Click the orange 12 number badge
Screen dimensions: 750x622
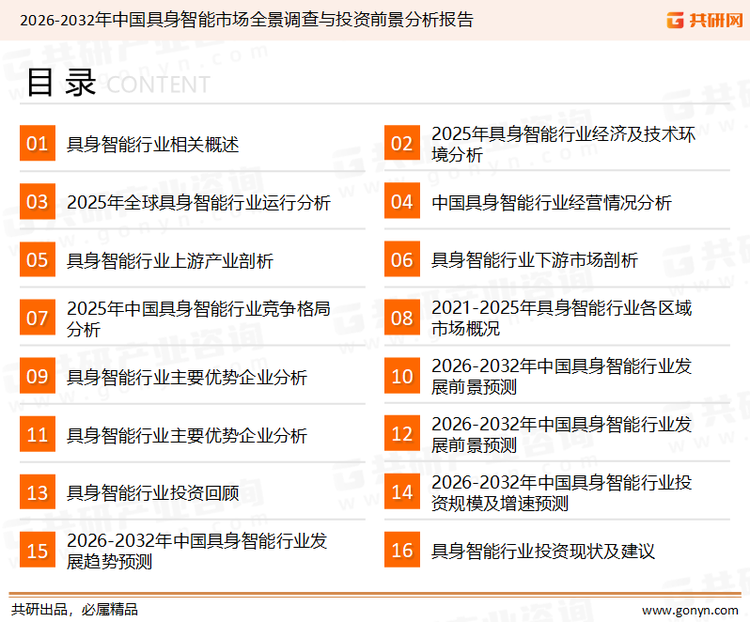401,434
